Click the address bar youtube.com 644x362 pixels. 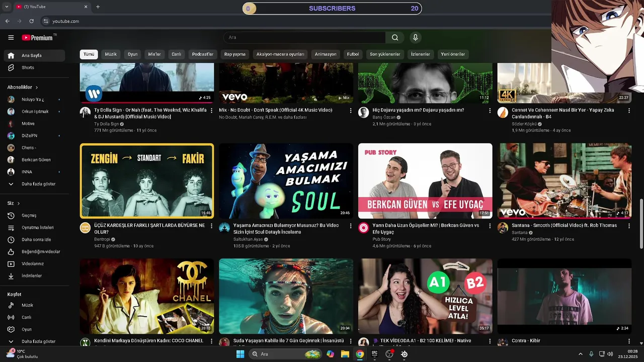tap(66, 21)
